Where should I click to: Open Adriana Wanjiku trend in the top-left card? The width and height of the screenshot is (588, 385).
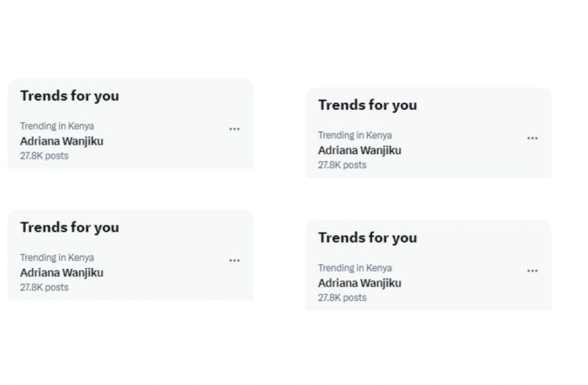(x=62, y=141)
